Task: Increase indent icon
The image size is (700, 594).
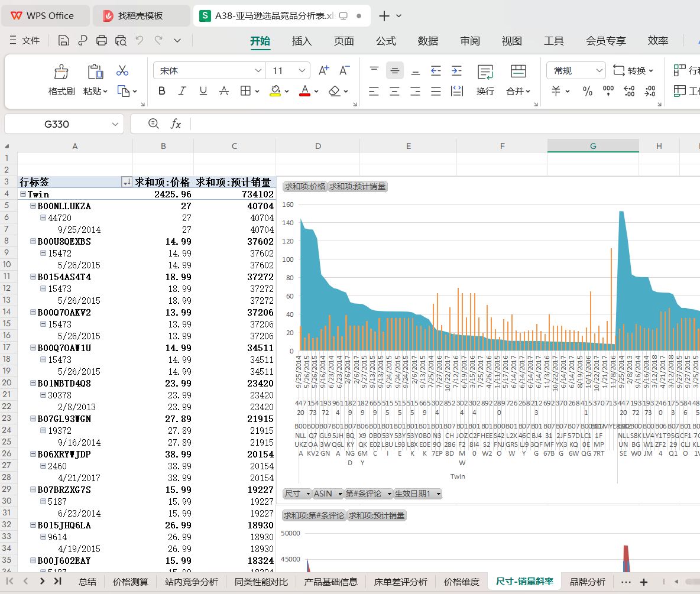Action: pyautogui.click(x=456, y=70)
